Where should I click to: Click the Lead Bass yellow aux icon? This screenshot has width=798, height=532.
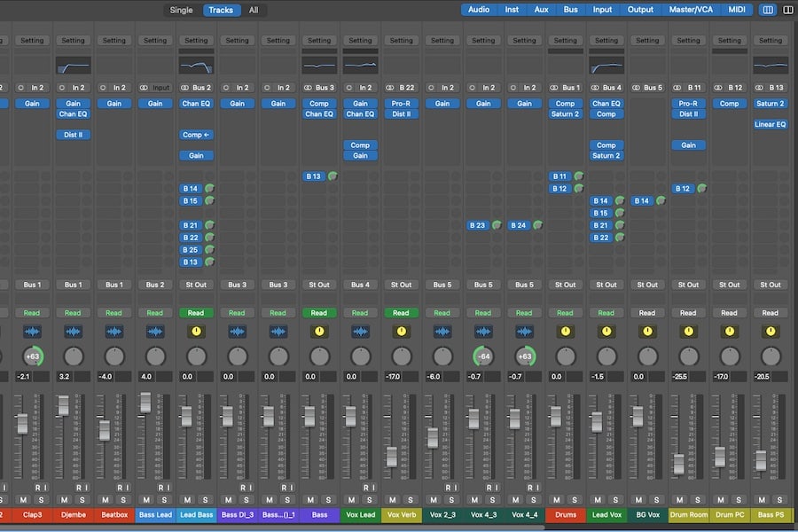[196, 331]
